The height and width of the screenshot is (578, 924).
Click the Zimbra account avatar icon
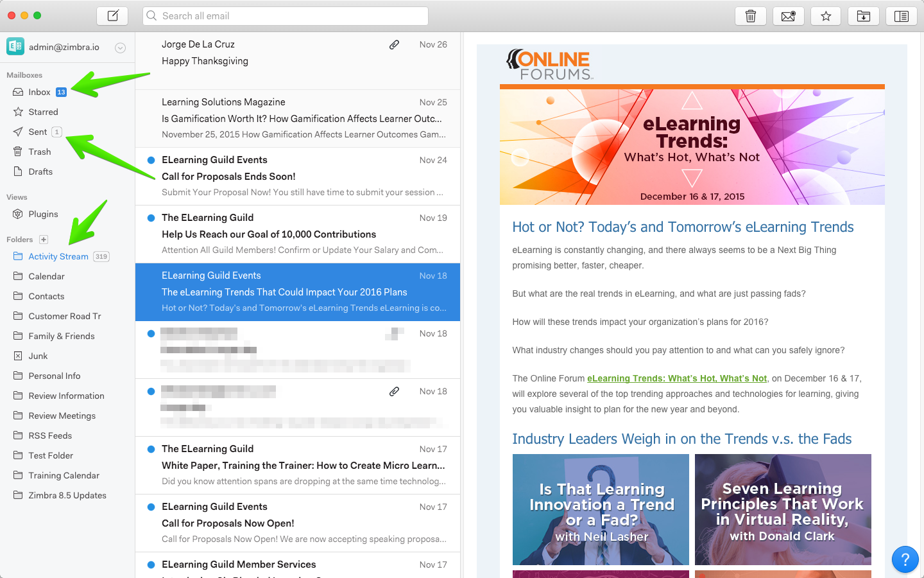coord(15,47)
